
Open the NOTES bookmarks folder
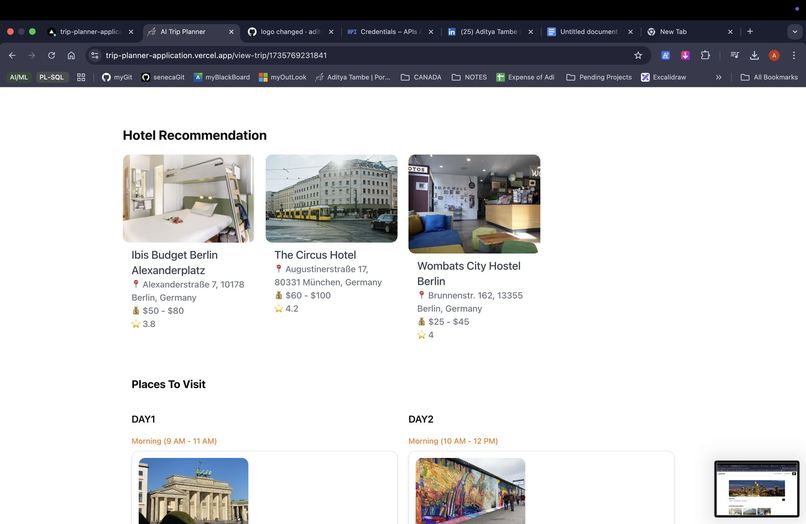[x=469, y=77]
